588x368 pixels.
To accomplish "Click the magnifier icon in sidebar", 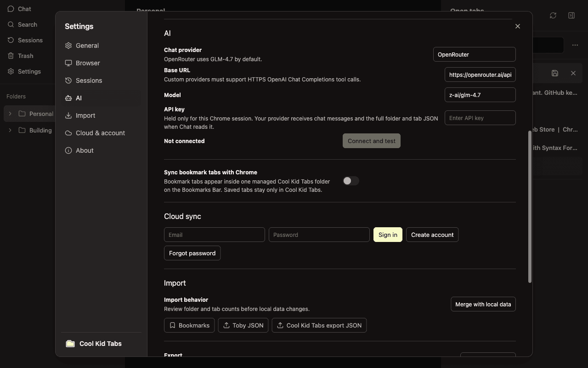I will (x=11, y=24).
